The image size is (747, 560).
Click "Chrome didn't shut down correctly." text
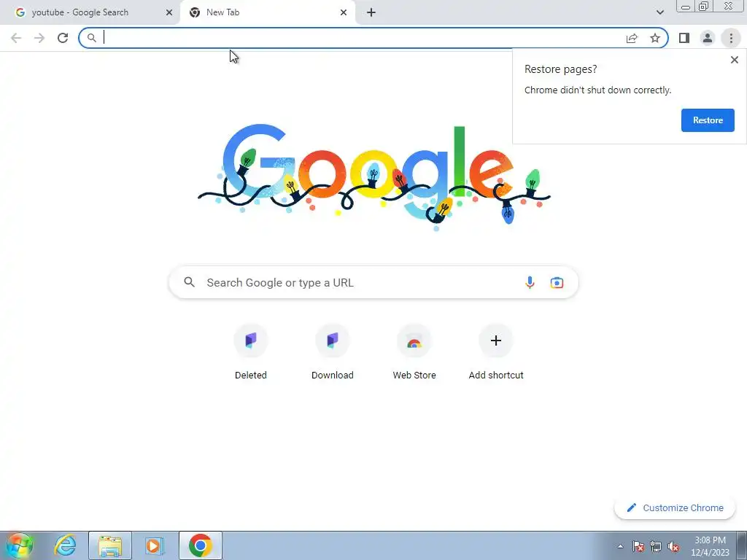(x=597, y=90)
